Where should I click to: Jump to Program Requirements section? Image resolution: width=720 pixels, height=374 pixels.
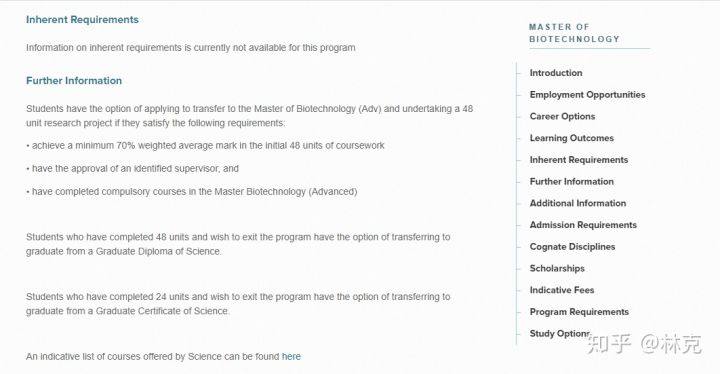coord(579,312)
